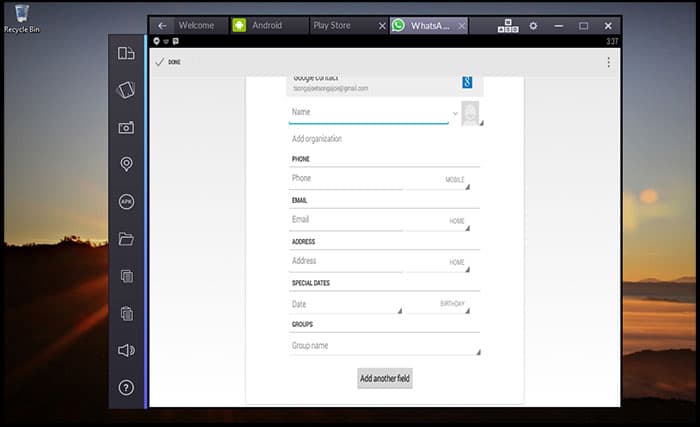Click the back arrow in BlueStacks title bar
700x427 pixels.
pyautogui.click(x=162, y=26)
